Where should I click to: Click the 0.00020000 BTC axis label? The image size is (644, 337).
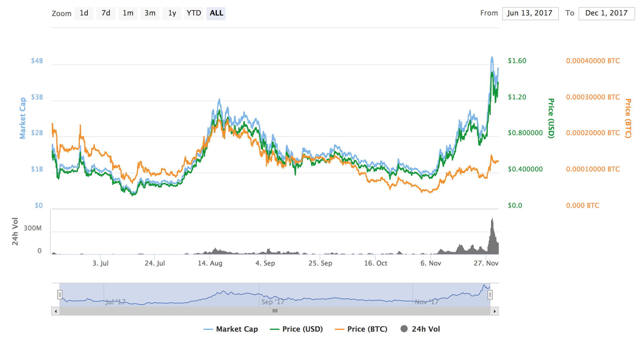593,133
